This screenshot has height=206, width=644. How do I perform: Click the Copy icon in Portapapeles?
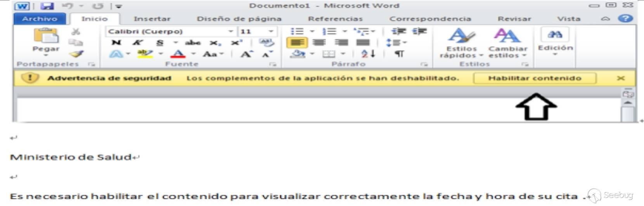[76, 43]
